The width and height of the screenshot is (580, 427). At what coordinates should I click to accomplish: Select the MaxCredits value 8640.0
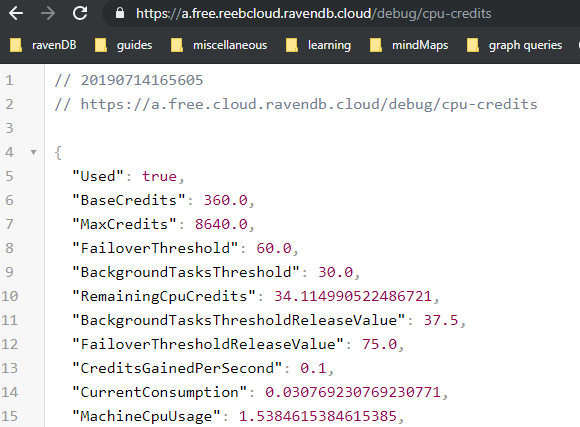point(221,224)
